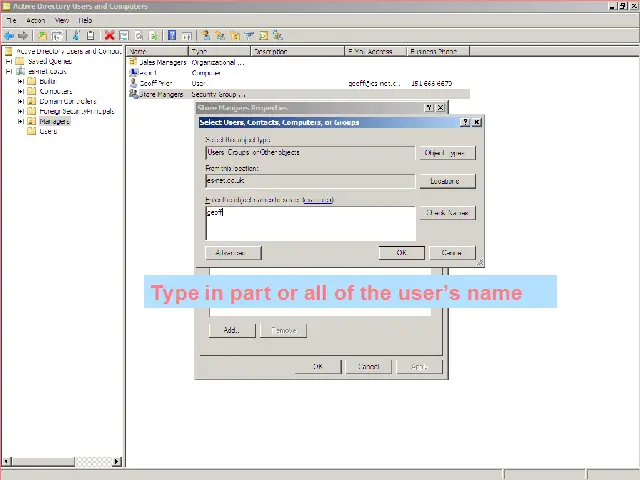640x480 pixels.
Task: Click the left pane horizontal scrollbar
Action: [x=60, y=461]
